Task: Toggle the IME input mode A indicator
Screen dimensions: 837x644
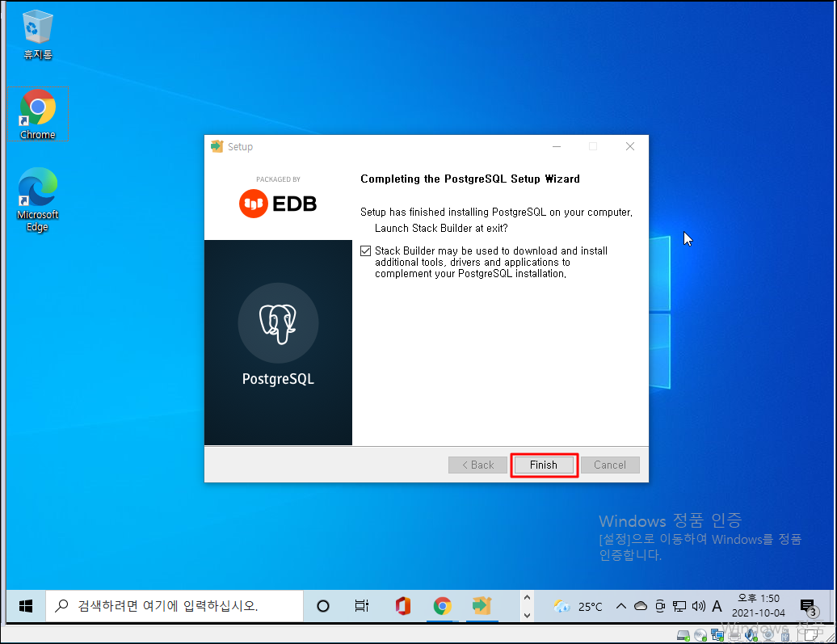Action: (x=717, y=606)
